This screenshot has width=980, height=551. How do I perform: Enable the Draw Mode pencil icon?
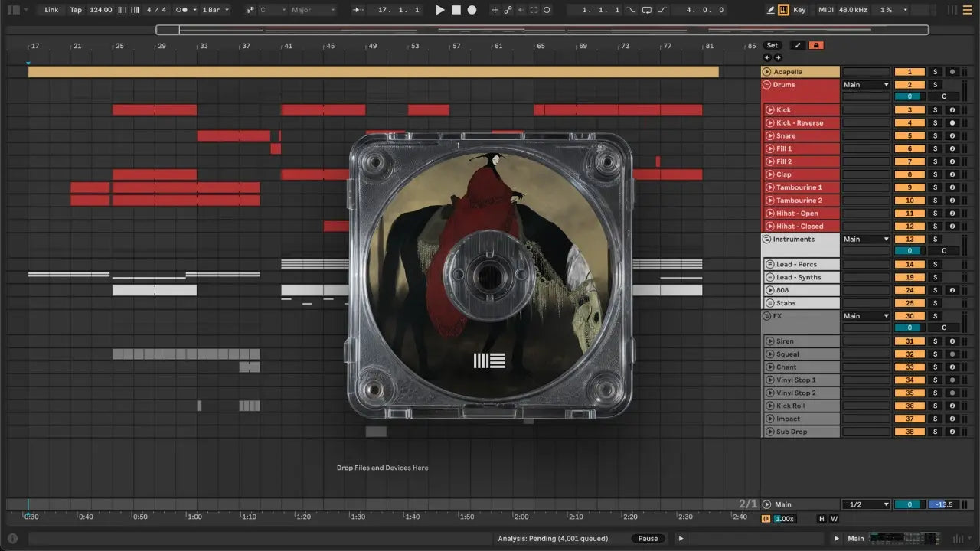[x=771, y=10]
